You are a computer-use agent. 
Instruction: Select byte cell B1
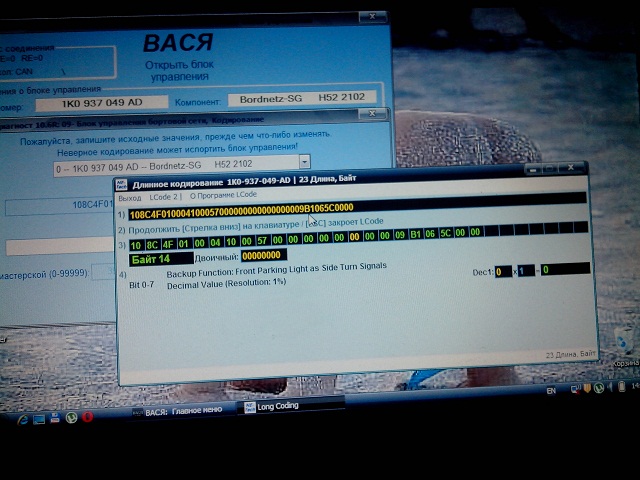(x=416, y=234)
